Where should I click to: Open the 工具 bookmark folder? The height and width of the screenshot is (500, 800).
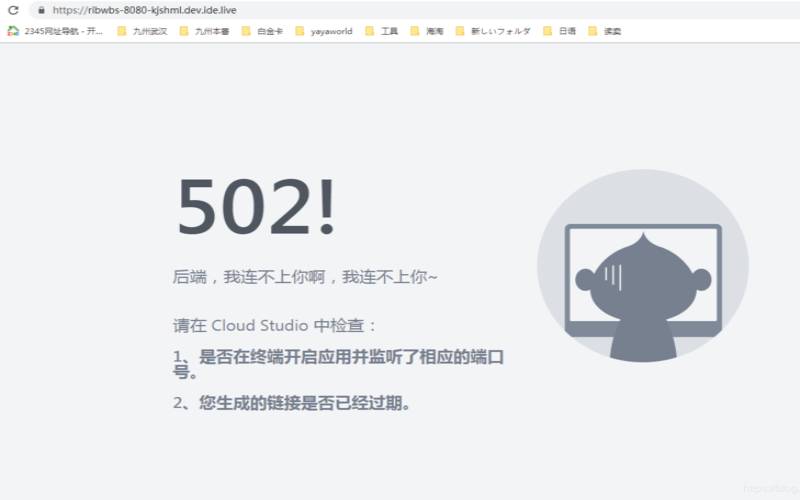pos(382,31)
